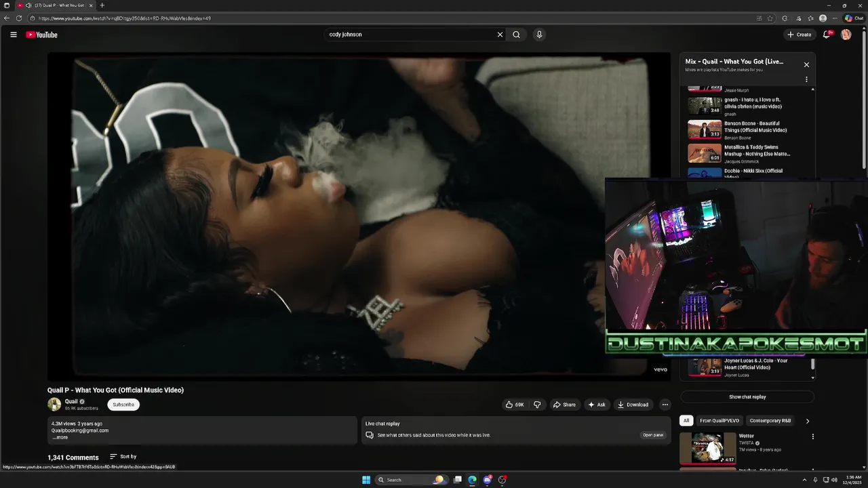
Task: Play Benson Boone Beautiful Things item
Action: click(747, 130)
